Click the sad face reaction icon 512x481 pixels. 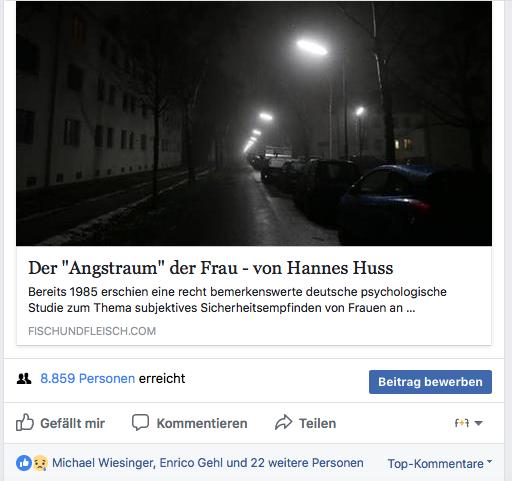coord(40,463)
